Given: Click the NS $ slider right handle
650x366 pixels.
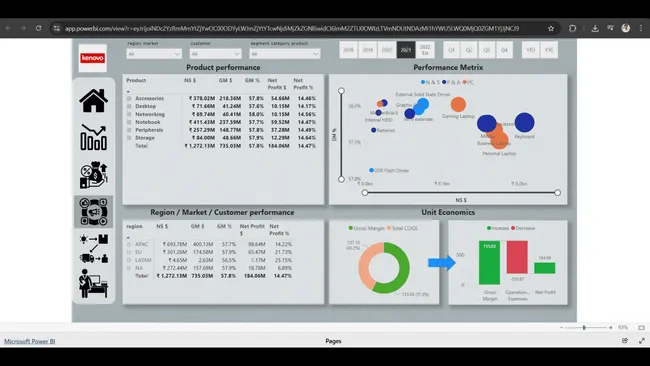Looking at the screenshot, I should (558, 192).
